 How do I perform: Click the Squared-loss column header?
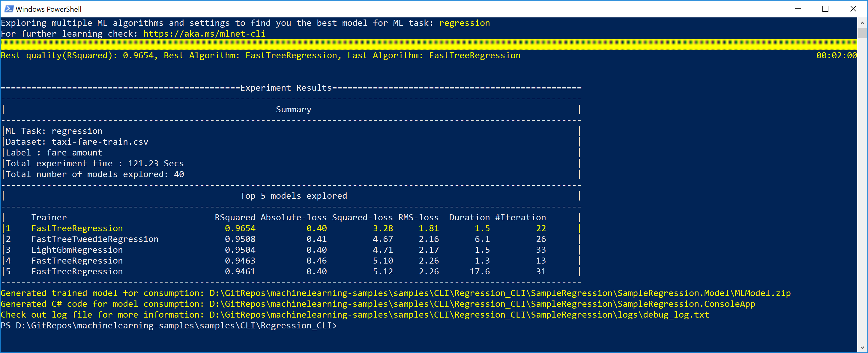pos(362,217)
